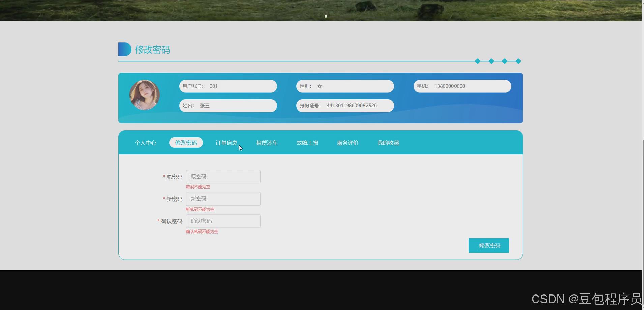Click the 密码不能为空 error message
This screenshot has height=310, width=644.
[198, 187]
